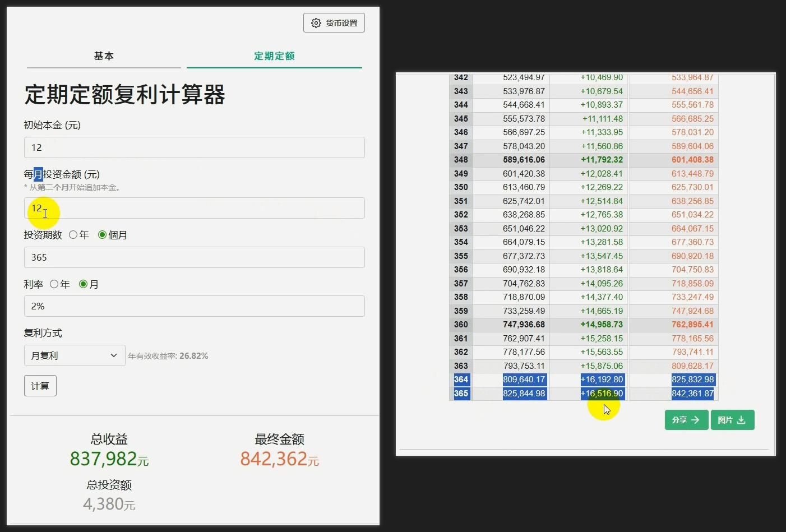Click the highlighted interest +16,192.80
The image size is (786, 532).
(x=602, y=380)
